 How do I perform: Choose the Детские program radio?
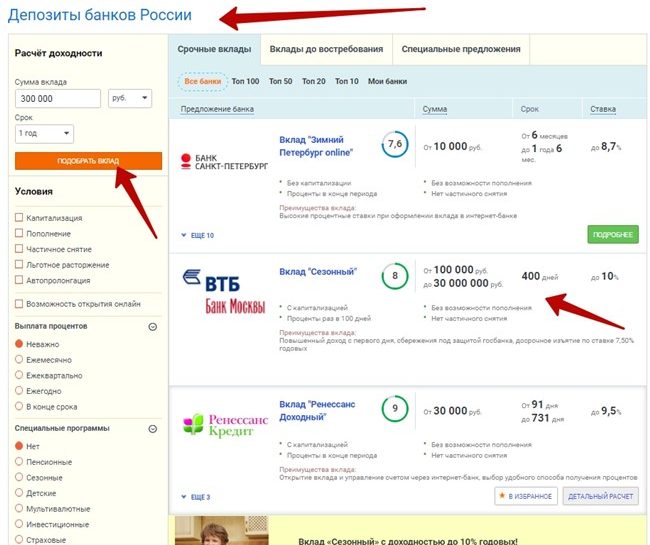(19, 493)
